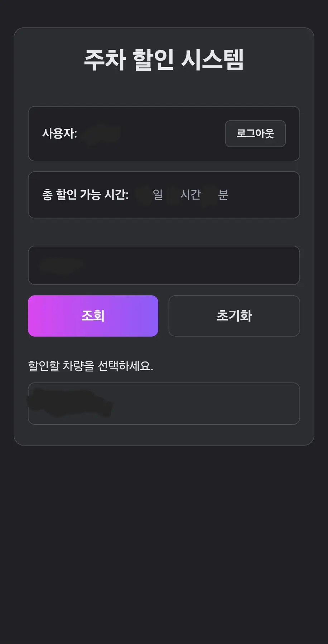Screen dimensions: 328x644
Task: Reset the form with 초기화 button
Action: pyautogui.click(x=234, y=316)
